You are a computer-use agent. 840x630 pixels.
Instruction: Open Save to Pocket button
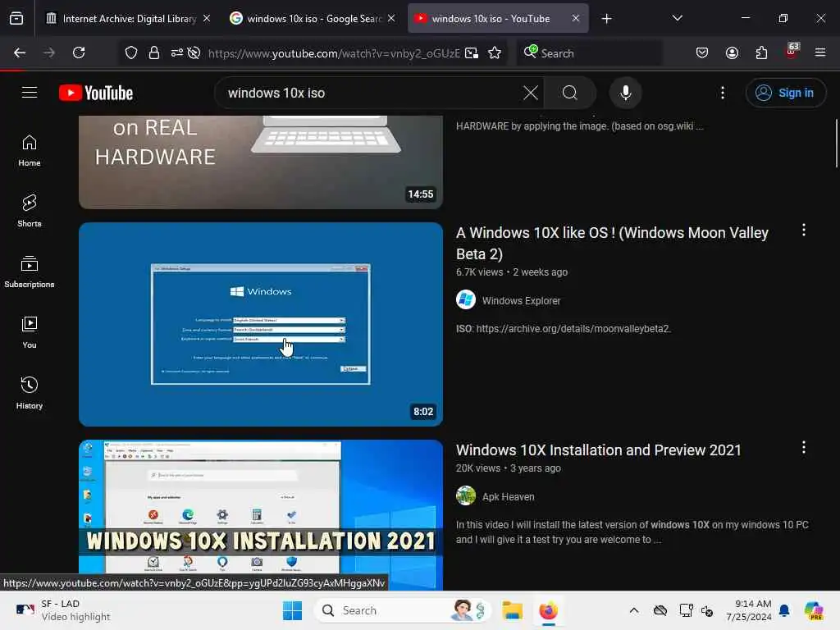(x=702, y=52)
